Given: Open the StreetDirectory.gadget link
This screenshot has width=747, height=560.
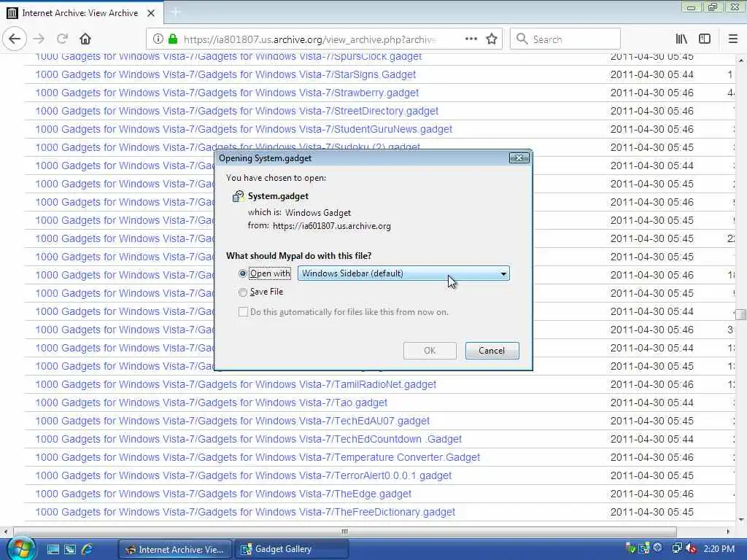Looking at the screenshot, I should pyautogui.click(x=237, y=111).
